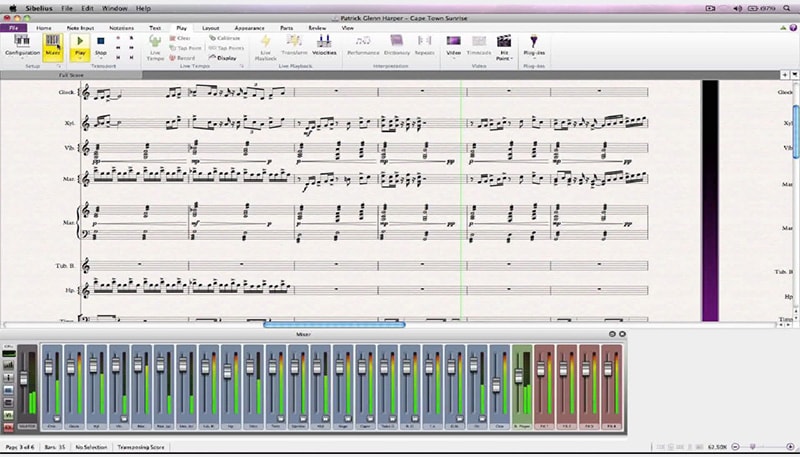Click the Live Tempo icon

tap(155, 41)
